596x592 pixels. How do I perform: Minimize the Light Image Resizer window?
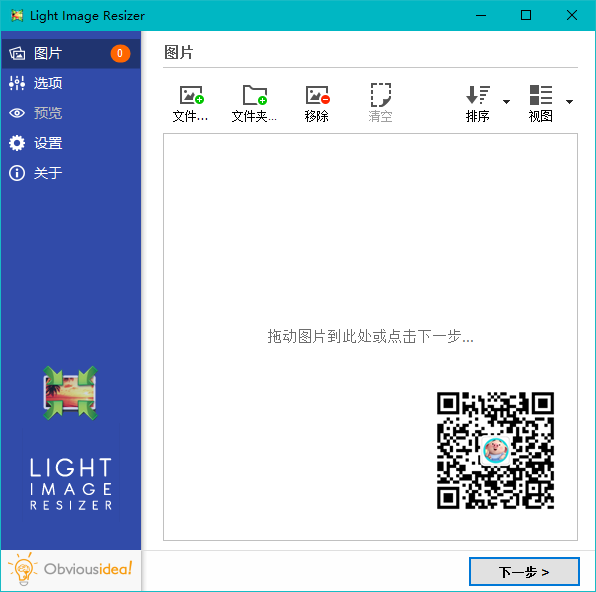(481, 16)
